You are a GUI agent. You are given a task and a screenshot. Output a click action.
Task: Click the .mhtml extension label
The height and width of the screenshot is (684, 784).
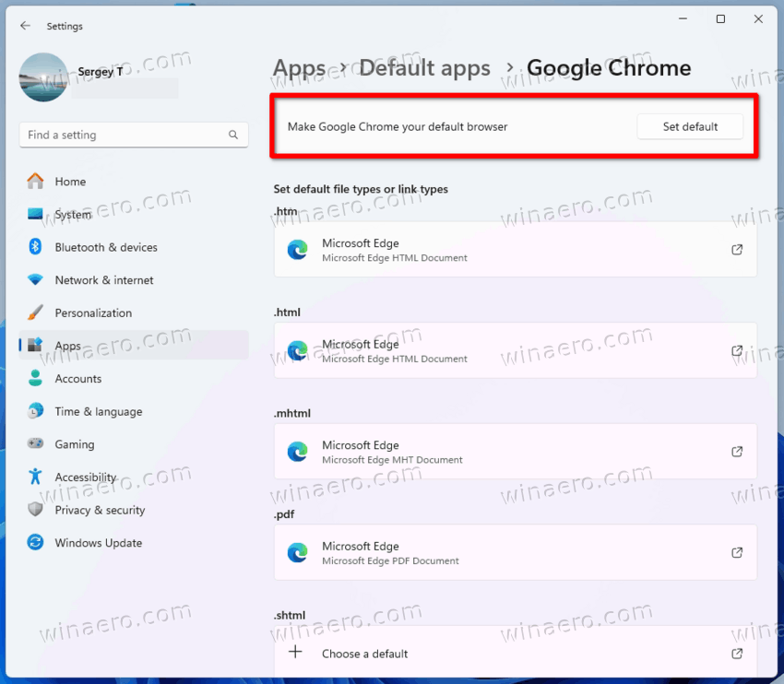[292, 413]
